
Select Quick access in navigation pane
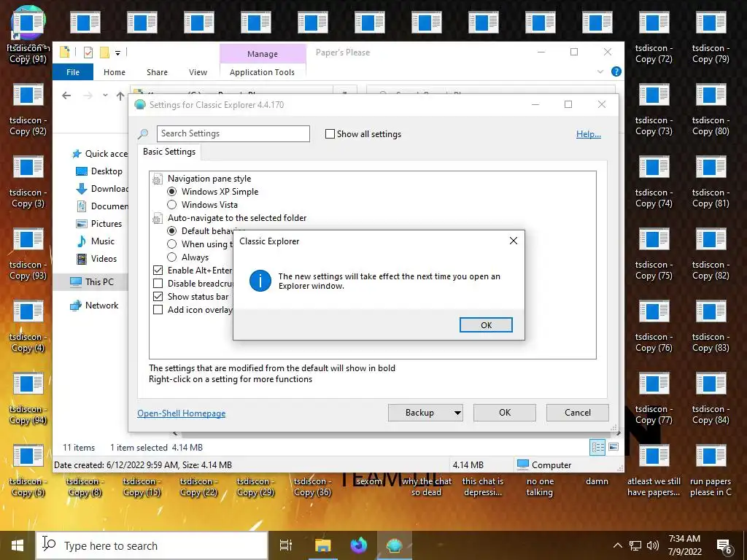[99, 154]
